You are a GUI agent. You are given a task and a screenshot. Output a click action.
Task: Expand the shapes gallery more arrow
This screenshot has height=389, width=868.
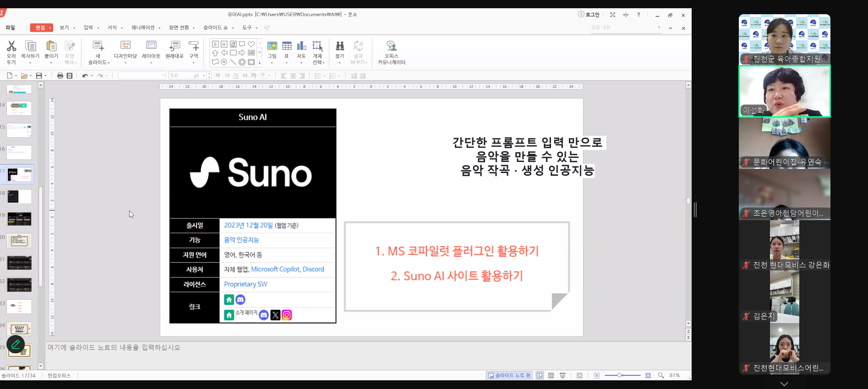[x=260, y=62]
